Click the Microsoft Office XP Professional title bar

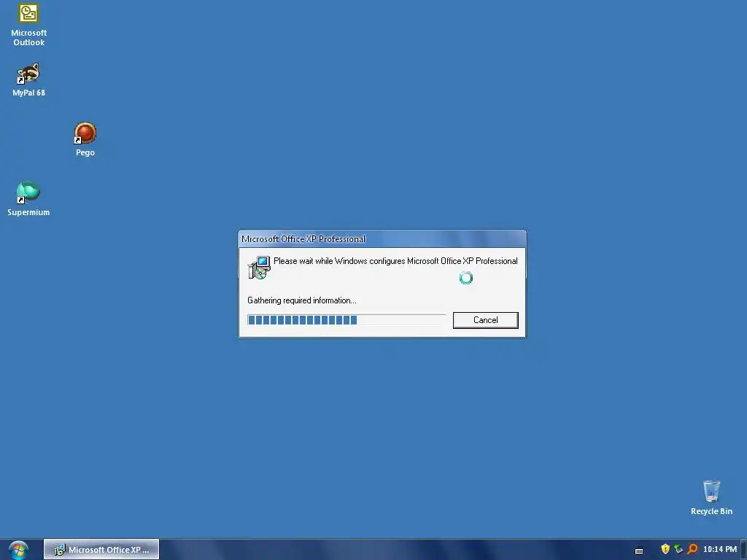tap(382, 239)
